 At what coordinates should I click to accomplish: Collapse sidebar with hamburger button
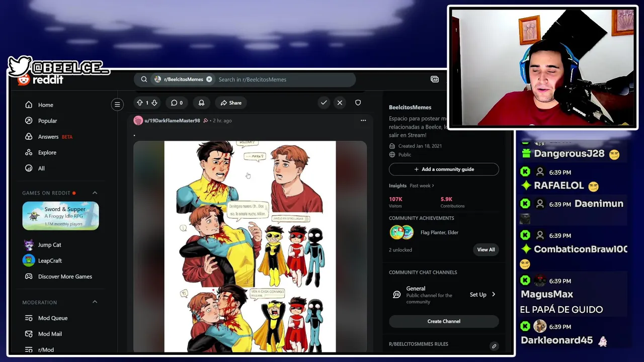[117, 105]
